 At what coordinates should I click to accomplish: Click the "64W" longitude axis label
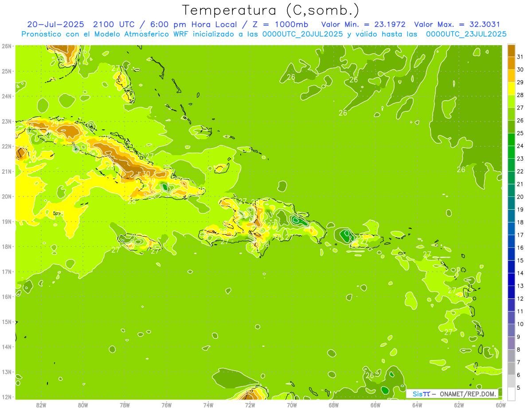point(417,405)
